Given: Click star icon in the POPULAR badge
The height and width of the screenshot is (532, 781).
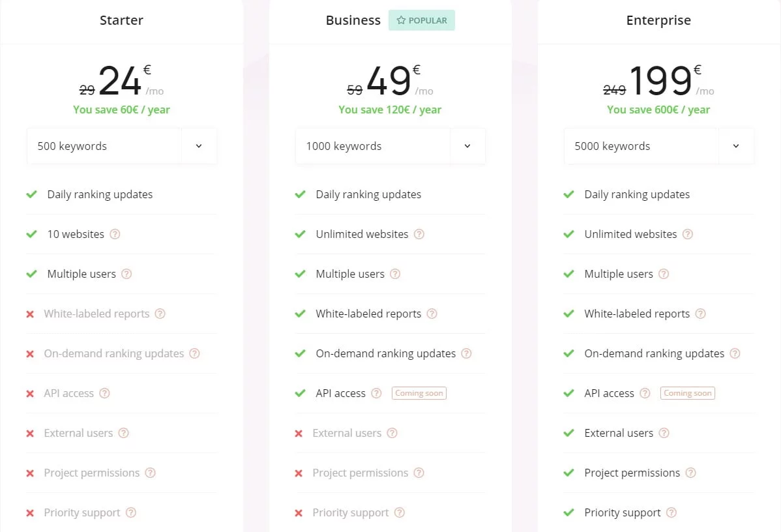Looking at the screenshot, I should 401,21.
